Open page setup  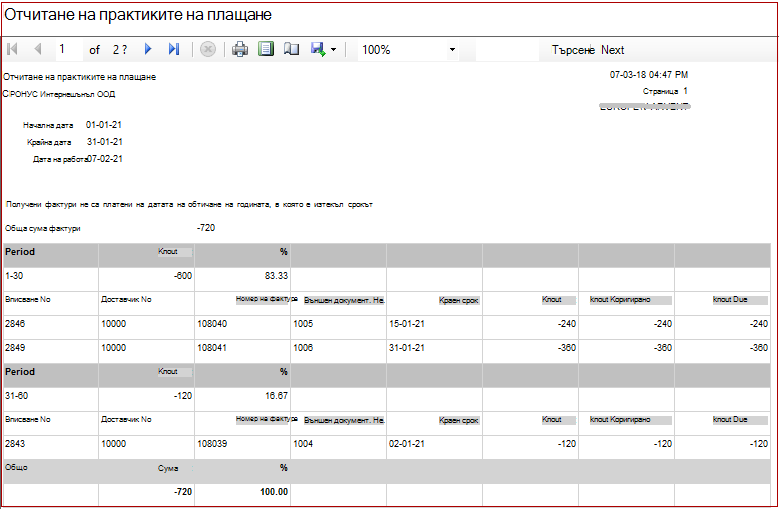pyautogui.click(x=291, y=49)
